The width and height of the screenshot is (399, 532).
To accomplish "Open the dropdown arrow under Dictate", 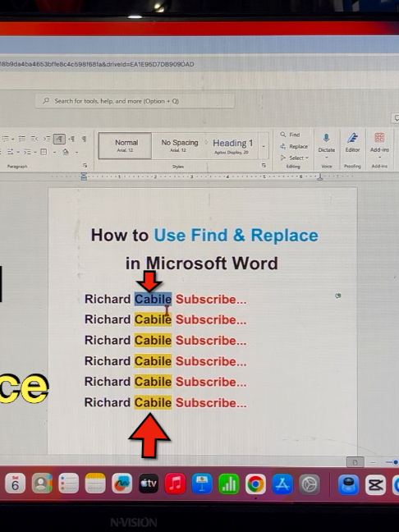I will click(327, 157).
